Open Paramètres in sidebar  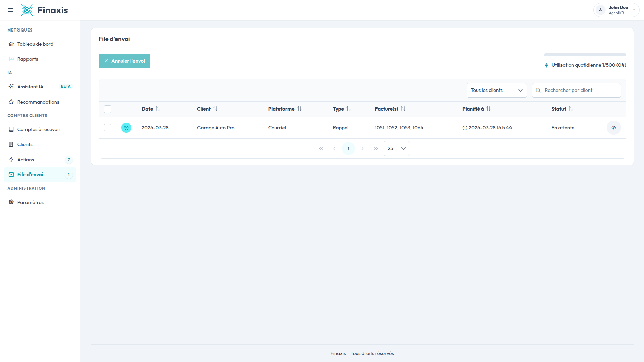point(40,202)
